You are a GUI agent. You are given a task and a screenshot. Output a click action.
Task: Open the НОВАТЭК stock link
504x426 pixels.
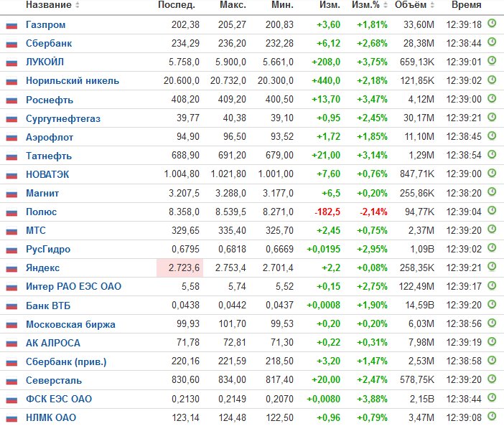47,174
